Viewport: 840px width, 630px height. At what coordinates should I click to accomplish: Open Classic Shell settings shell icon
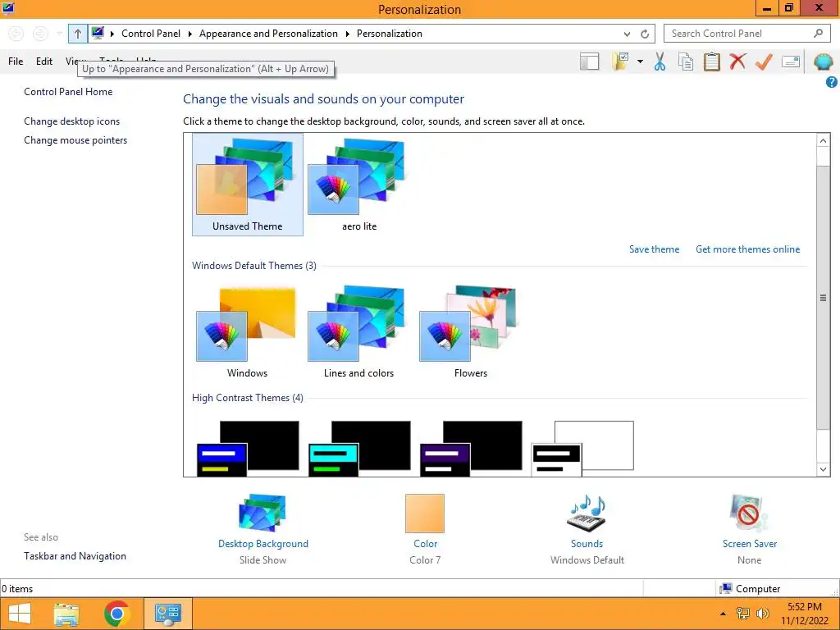click(823, 62)
